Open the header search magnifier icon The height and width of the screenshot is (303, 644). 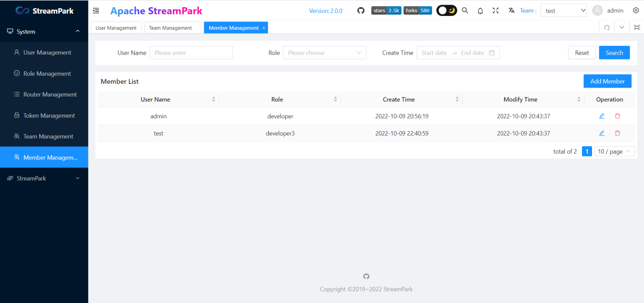tap(465, 10)
